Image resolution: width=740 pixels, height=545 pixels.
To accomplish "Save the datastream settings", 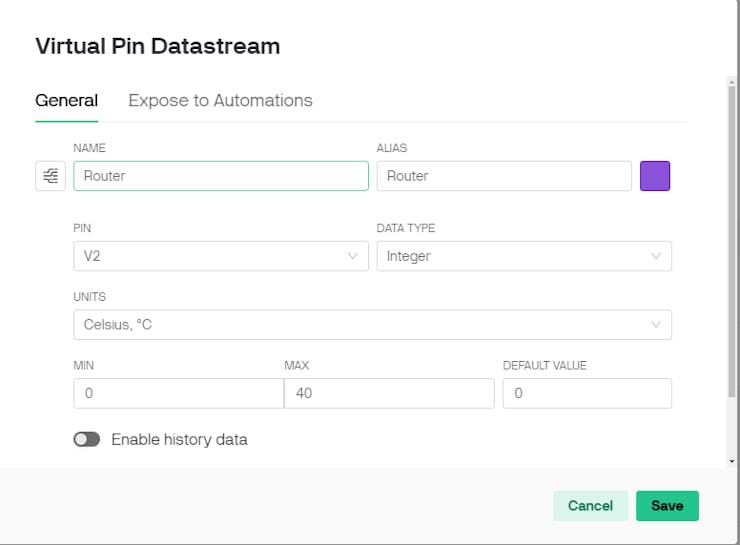I will point(667,506).
